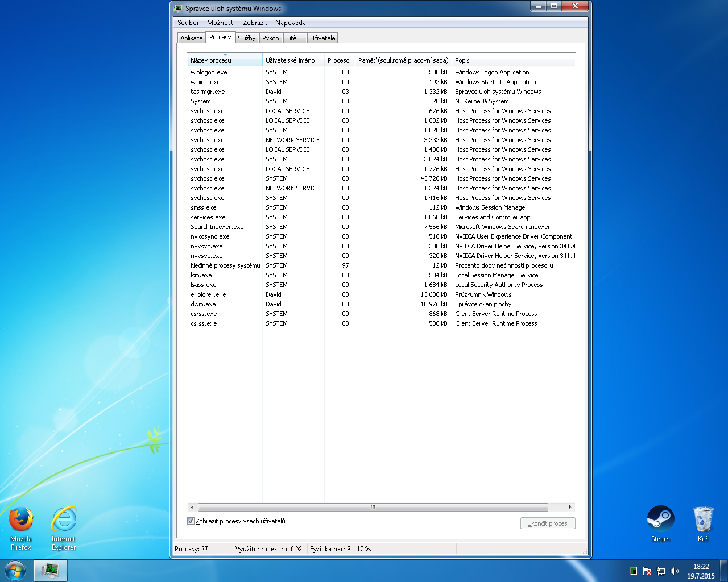Sort by the 'Popis' column header
The width and height of the screenshot is (728, 582).
tap(514, 60)
